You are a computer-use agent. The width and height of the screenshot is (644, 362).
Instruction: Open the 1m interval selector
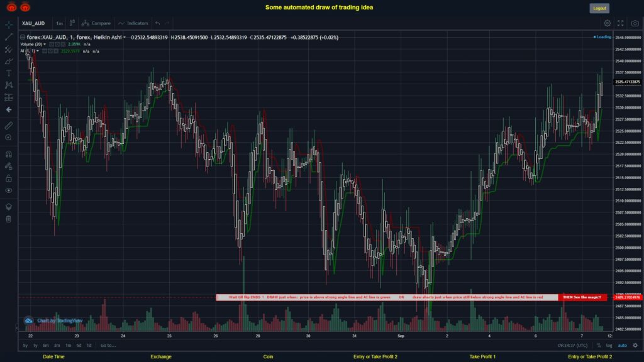(60, 23)
